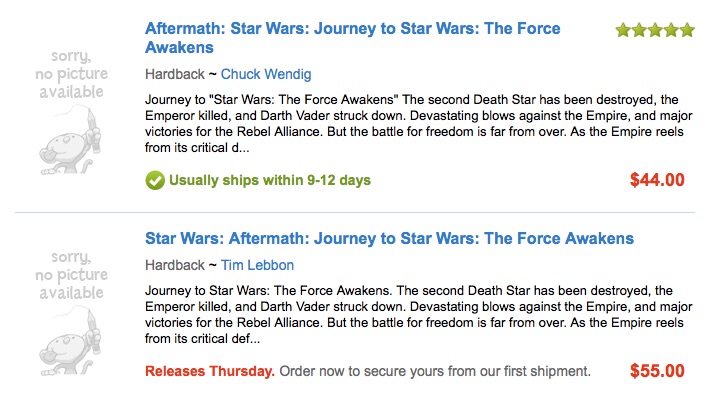This screenshot has height=399, width=709.
Task: Open author Chuck Wendig's page
Action: pos(266,74)
